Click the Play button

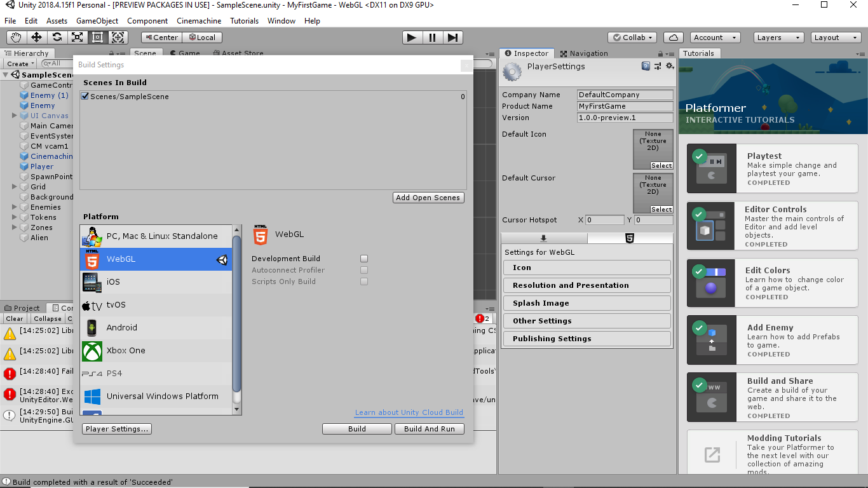click(x=412, y=37)
